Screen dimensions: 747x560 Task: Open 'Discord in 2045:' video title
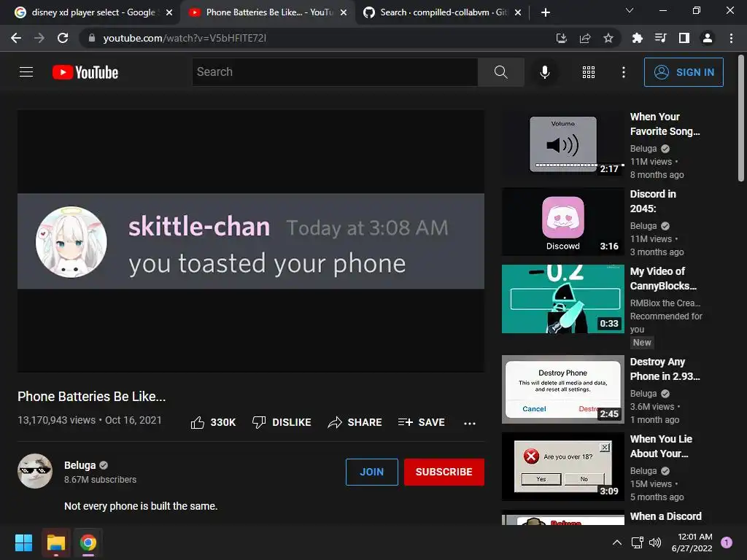pyautogui.click(x=653, y=201)
